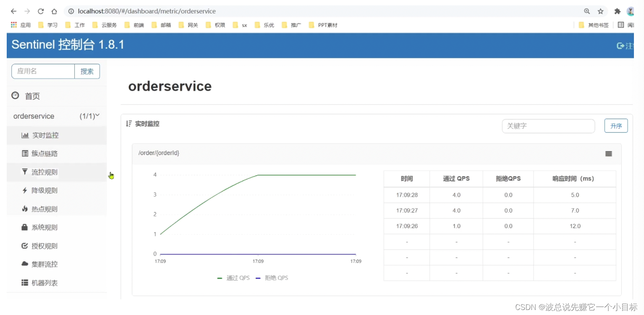Click the 升序 sort button
The image size is (644, 315).
[x=616, y=126]
